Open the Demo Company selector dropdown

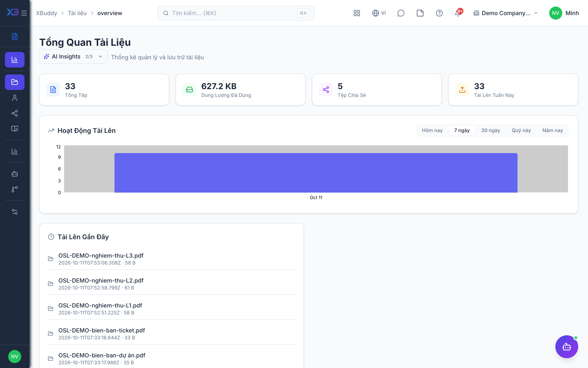pyautogui.click(x=506, y=13)
